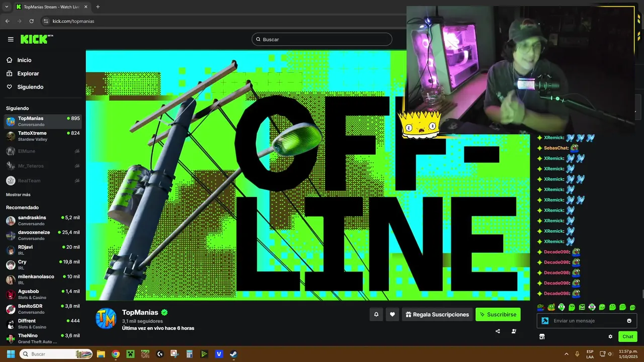Pick the second emote in quick emotes row

[551, 307]
